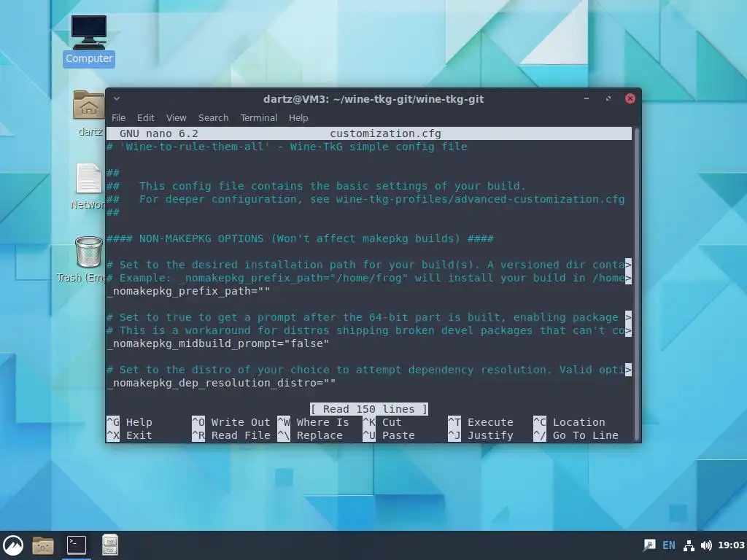Select the terminal taskbar button
This screenshot has width=747, height=560.
(x=76, y=545)
